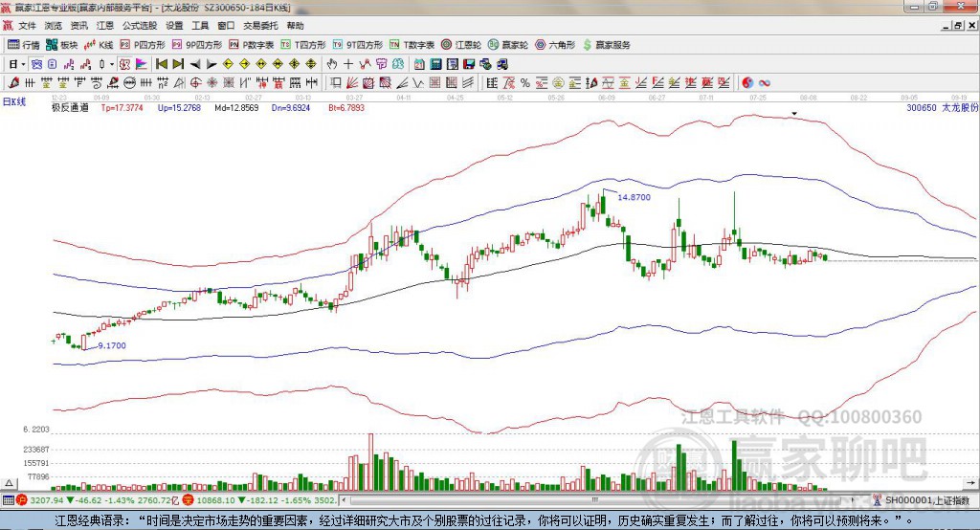Select the zigzag wave line tool
The width and height of the screenshot is (980, 530).
tap(417, 82)
